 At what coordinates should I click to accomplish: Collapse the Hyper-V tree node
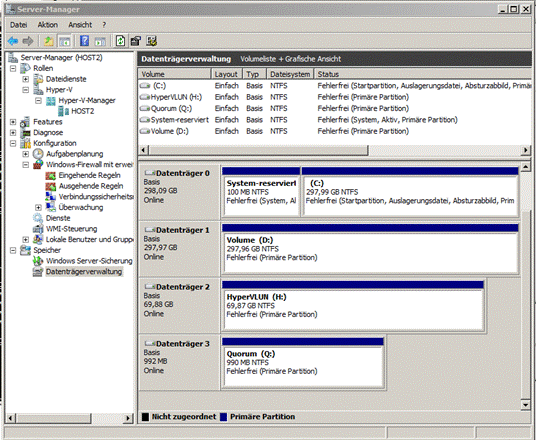26,90
